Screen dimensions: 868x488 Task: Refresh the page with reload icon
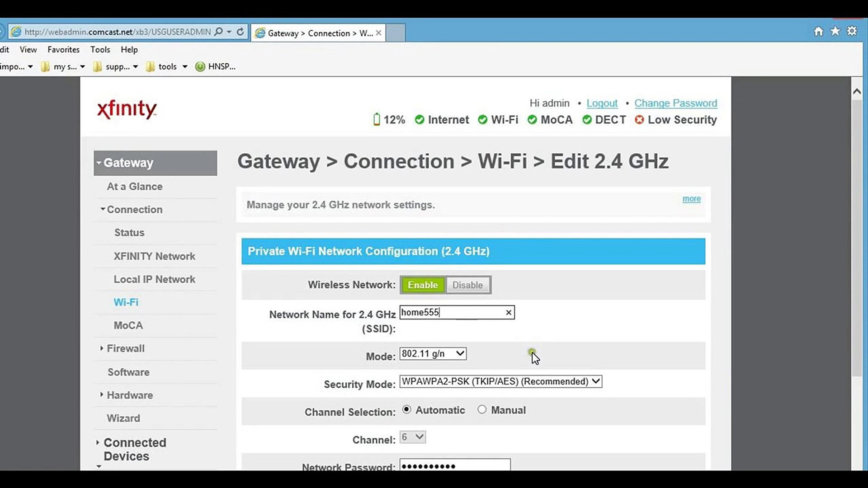pyautogui.click(x=241, y=32)
